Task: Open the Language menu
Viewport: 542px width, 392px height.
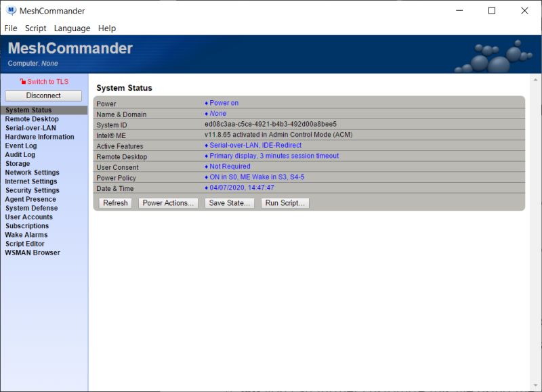Action: pyautogui.click(x=72, y=28)
